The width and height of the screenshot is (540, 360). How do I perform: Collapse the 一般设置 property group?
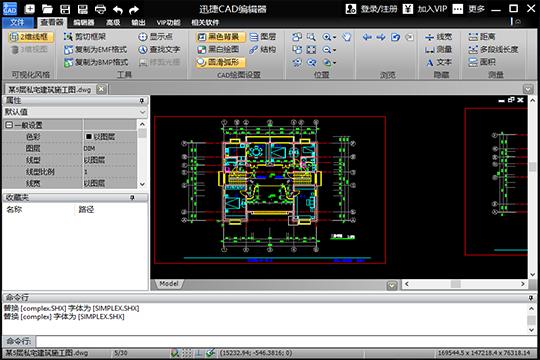(x=9, y=125)
